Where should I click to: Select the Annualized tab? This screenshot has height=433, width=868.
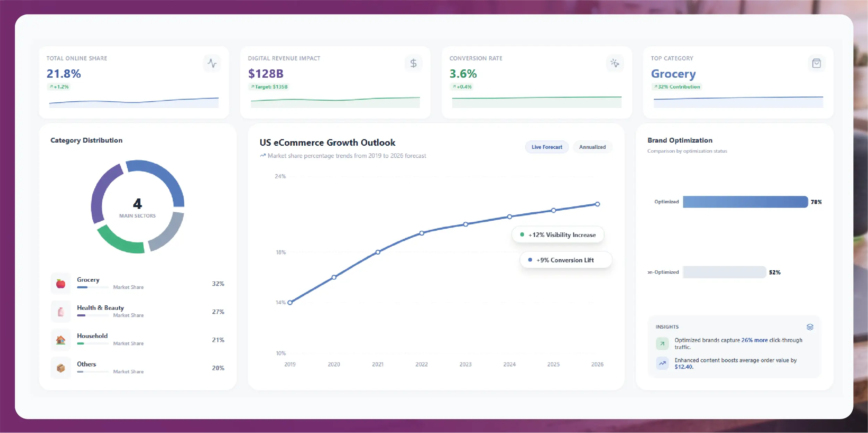[592, 147]
